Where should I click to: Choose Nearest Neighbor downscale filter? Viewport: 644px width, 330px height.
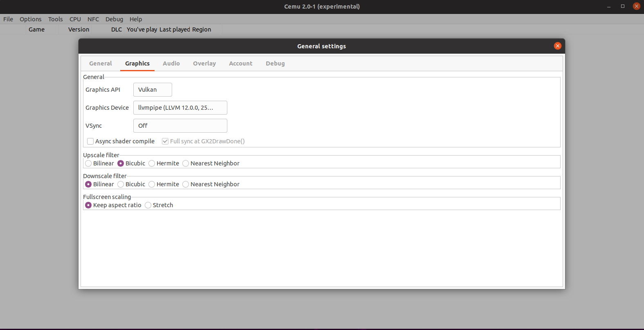click(186, 184)
